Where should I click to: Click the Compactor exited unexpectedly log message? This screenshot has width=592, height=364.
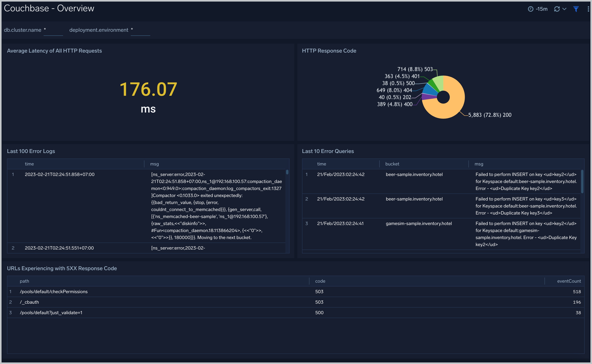click(x=216, y=206)
